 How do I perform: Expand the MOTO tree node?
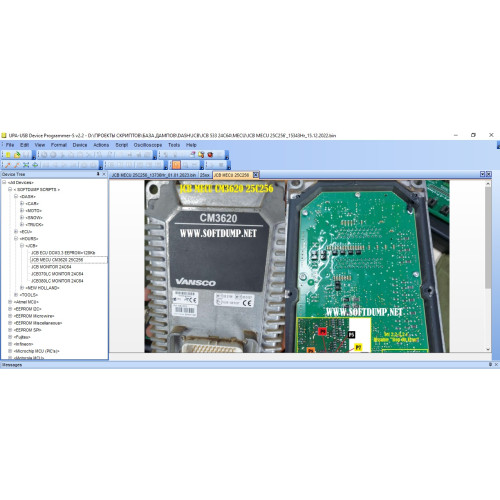[22, 210]
